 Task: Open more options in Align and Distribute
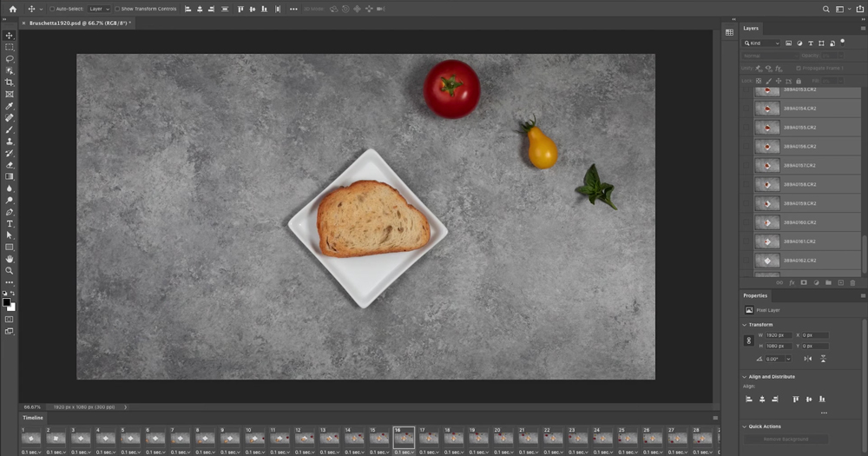[x=824, y=413]
